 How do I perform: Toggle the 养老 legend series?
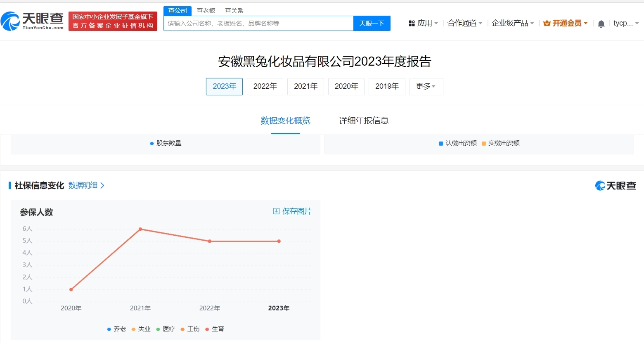116,329
